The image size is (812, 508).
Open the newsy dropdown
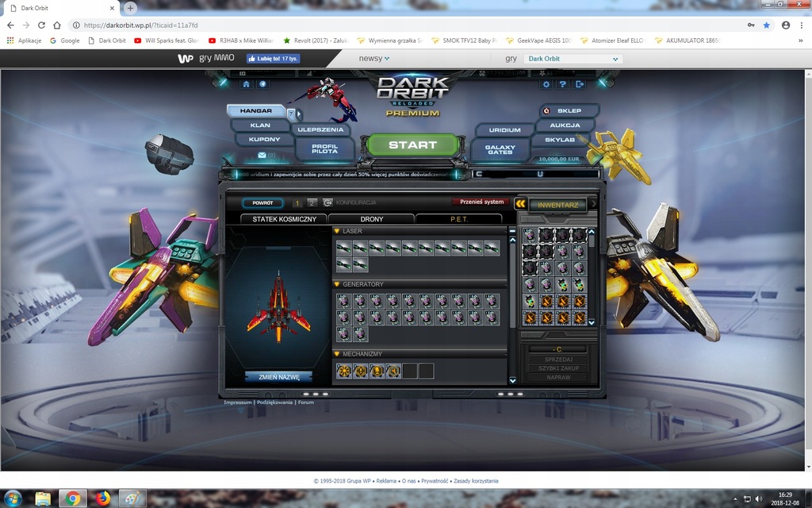[x=374, y=59]
